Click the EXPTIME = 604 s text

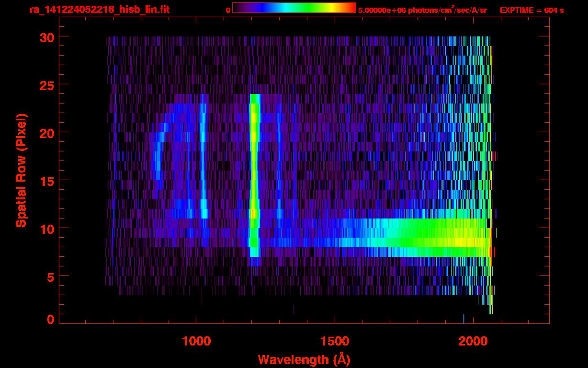click(x=531, y=10)
